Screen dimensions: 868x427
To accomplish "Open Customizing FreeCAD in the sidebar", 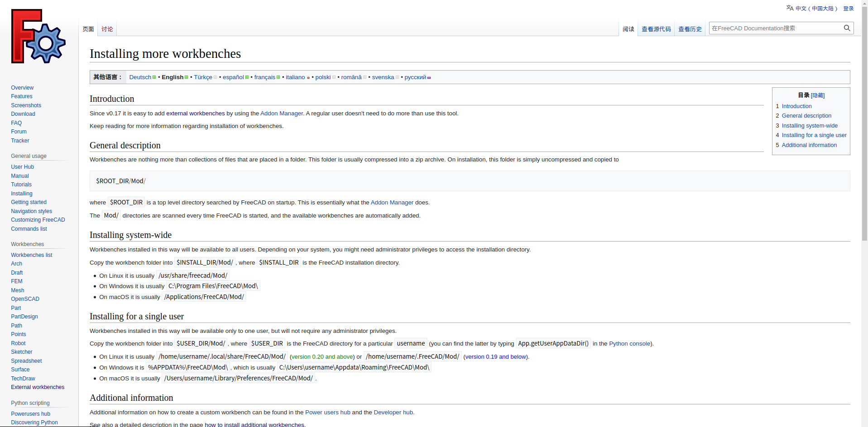I will click(38, 220).
